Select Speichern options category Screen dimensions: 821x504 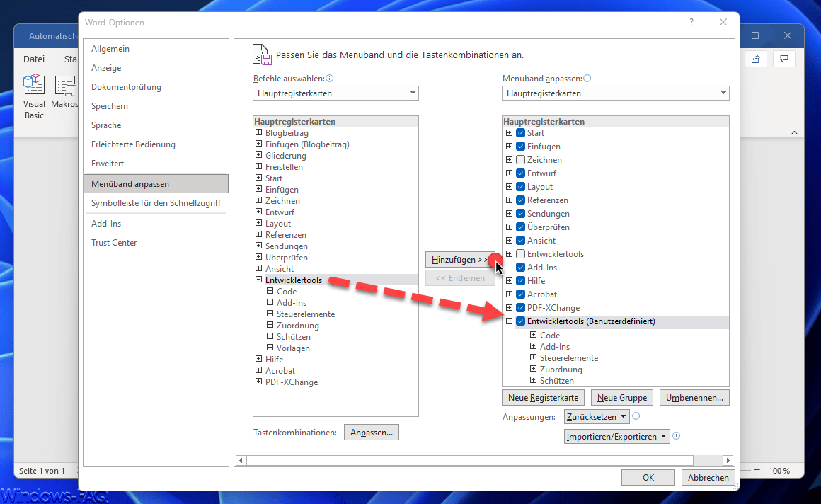coord(156,106)
